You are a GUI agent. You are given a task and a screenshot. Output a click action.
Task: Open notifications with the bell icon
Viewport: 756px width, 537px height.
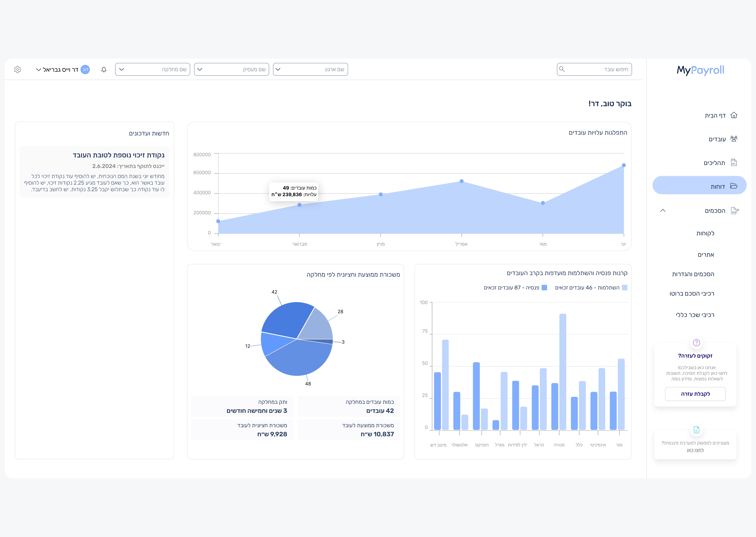point(104,69)
